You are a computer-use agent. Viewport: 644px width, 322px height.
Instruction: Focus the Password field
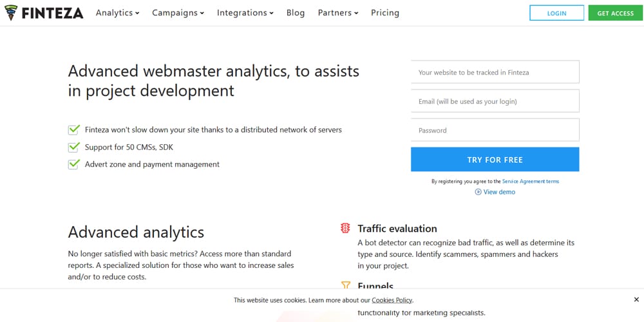495,130
